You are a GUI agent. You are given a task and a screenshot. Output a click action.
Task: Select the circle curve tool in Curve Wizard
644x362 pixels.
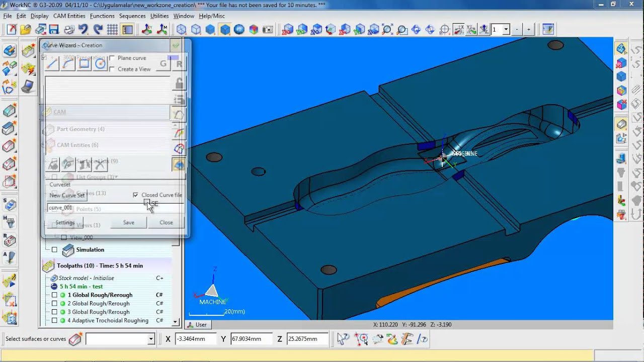pos(101,63)
